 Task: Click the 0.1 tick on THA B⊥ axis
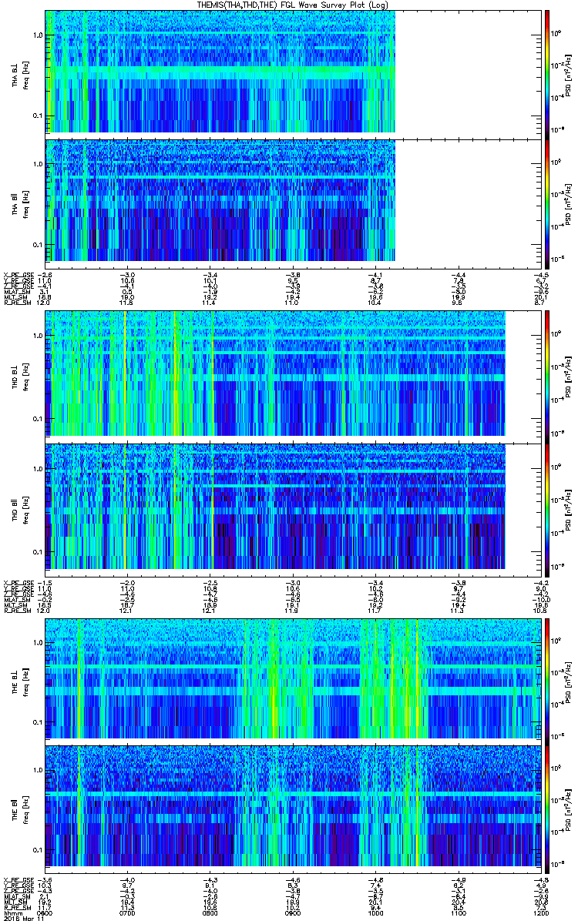tap(38, 115)
